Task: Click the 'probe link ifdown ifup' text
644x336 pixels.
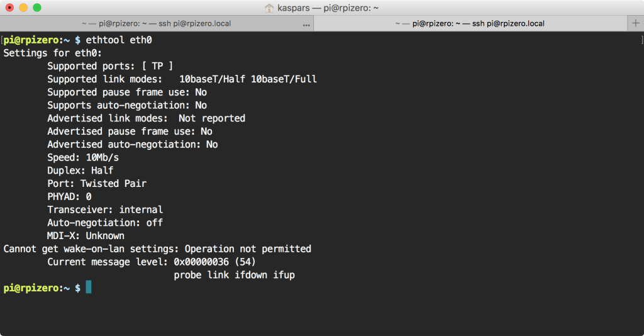Action: [x=234, y=275]
